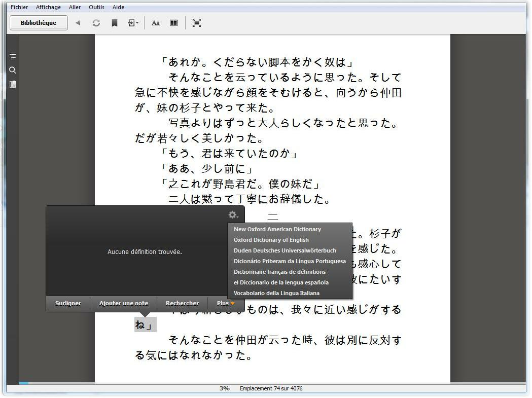Show the notes panel from the sidebar
532x398 pixels.
[13, 84]
